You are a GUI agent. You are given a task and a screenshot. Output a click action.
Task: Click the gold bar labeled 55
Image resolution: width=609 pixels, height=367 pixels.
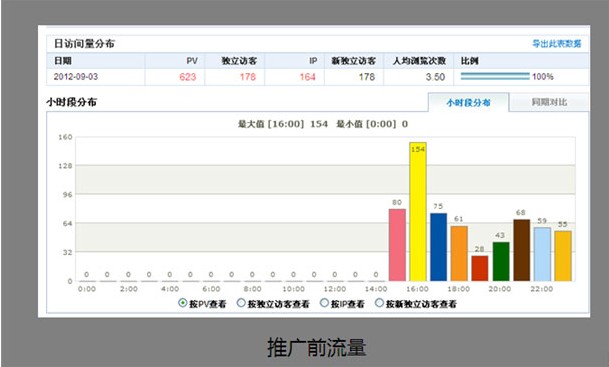(563, 256)
